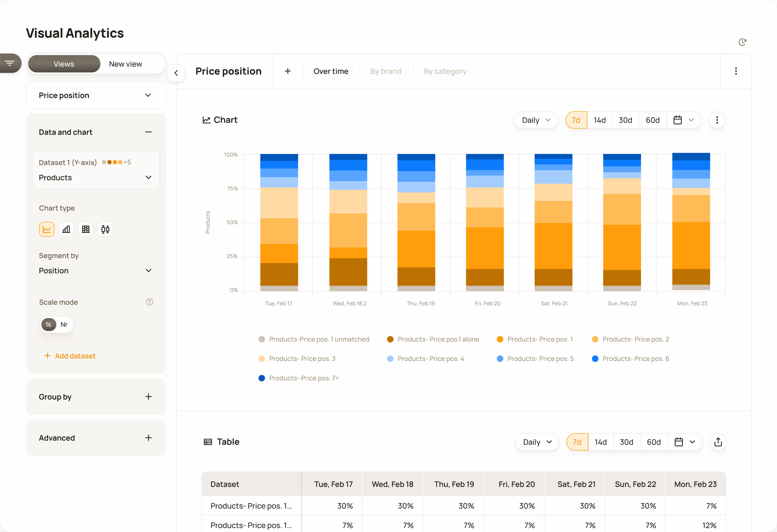The height and width of the screenshot is (532, 777).
Task: Set the table range to 14d
Action: 600,442
